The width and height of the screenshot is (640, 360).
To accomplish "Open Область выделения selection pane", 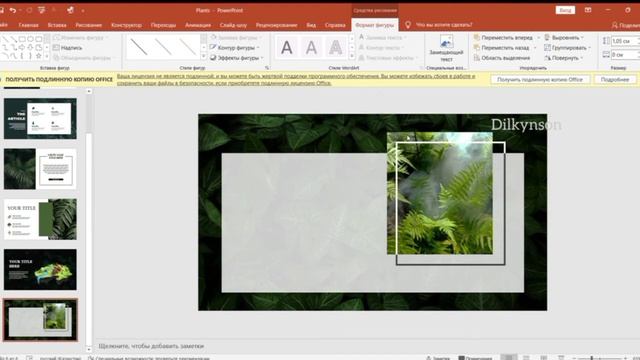I will tap(502, 58).
